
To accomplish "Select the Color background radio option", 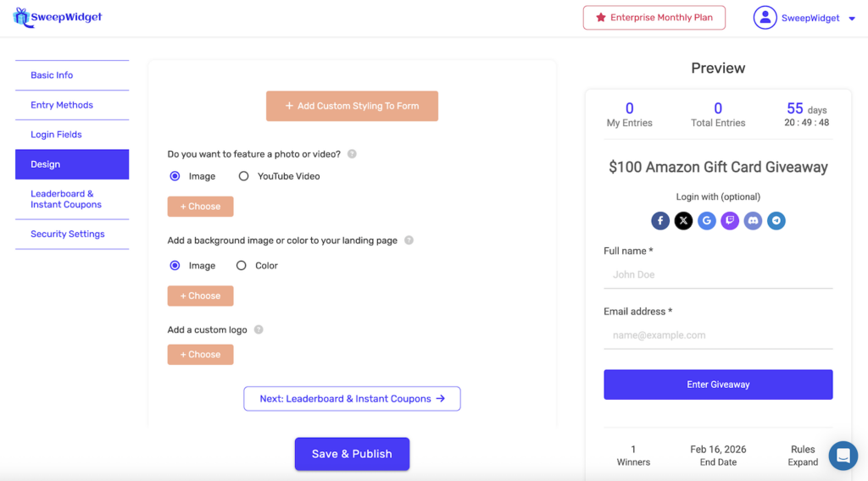I will pyautogui.click(x=242, y=266).
